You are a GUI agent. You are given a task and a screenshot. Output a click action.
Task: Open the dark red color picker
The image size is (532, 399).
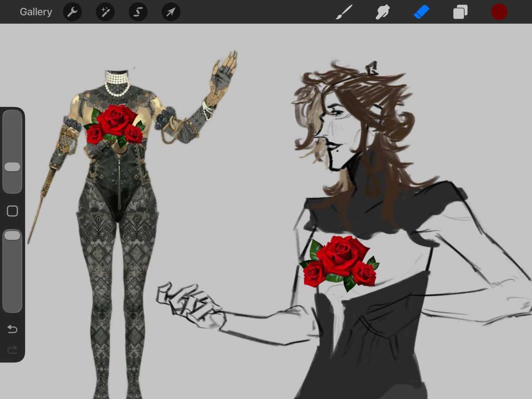click(x=499, y=12)
